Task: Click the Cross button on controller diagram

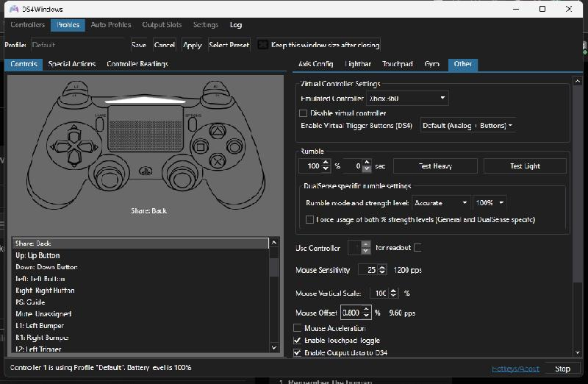Action: click(x=217, y=161)
